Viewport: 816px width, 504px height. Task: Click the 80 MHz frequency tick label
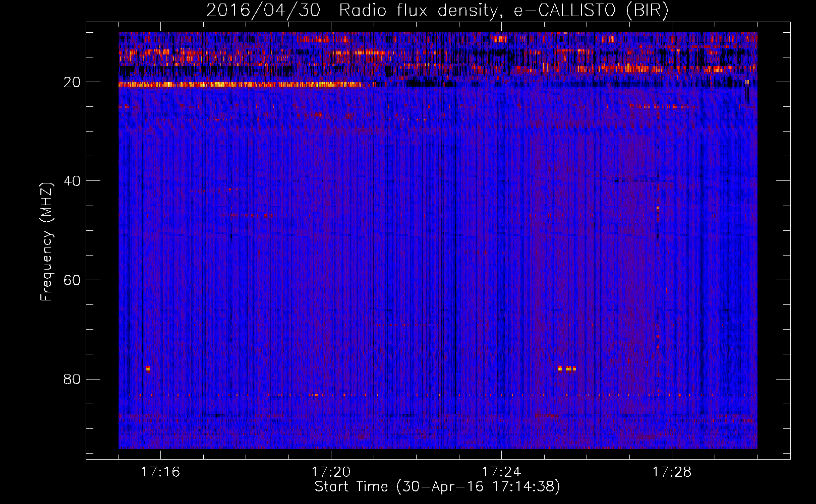(73, 379)
